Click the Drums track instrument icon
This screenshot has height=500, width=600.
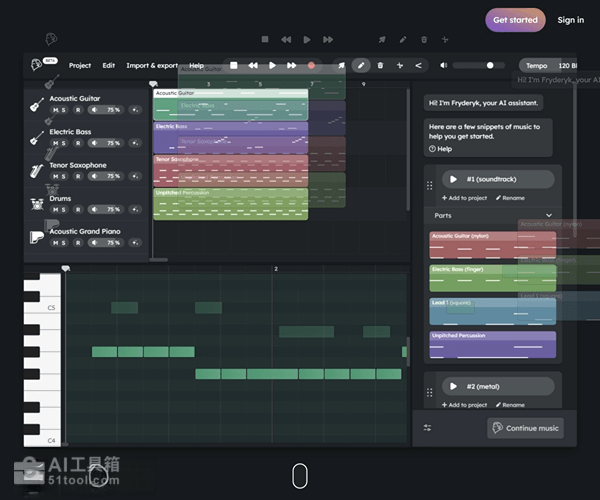click(x=36, y=203)
